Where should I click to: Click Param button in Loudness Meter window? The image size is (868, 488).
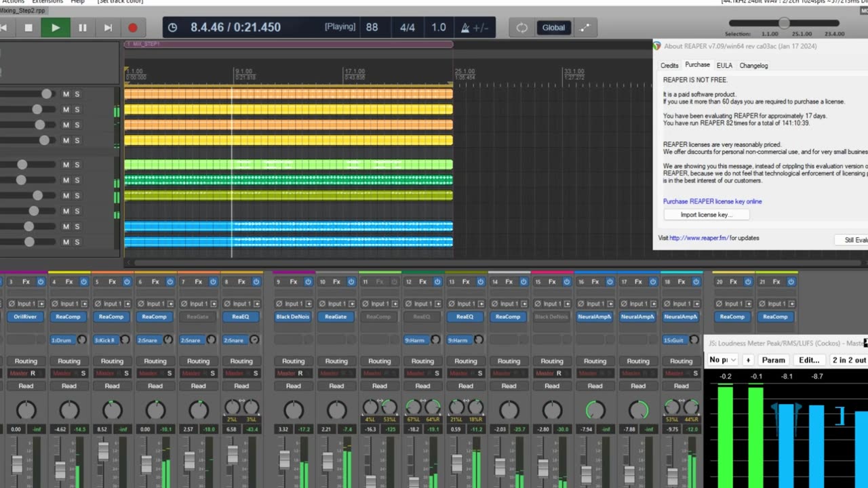tap(773, 360)
